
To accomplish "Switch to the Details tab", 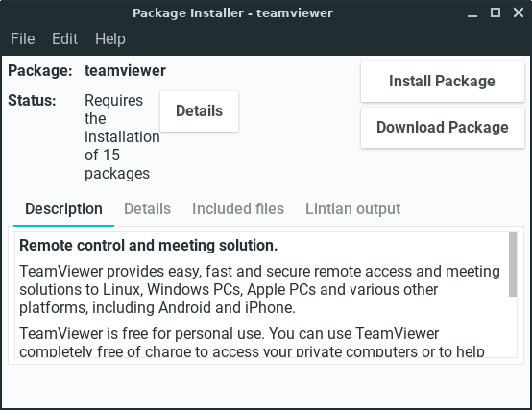I will [x=147, y=209].
